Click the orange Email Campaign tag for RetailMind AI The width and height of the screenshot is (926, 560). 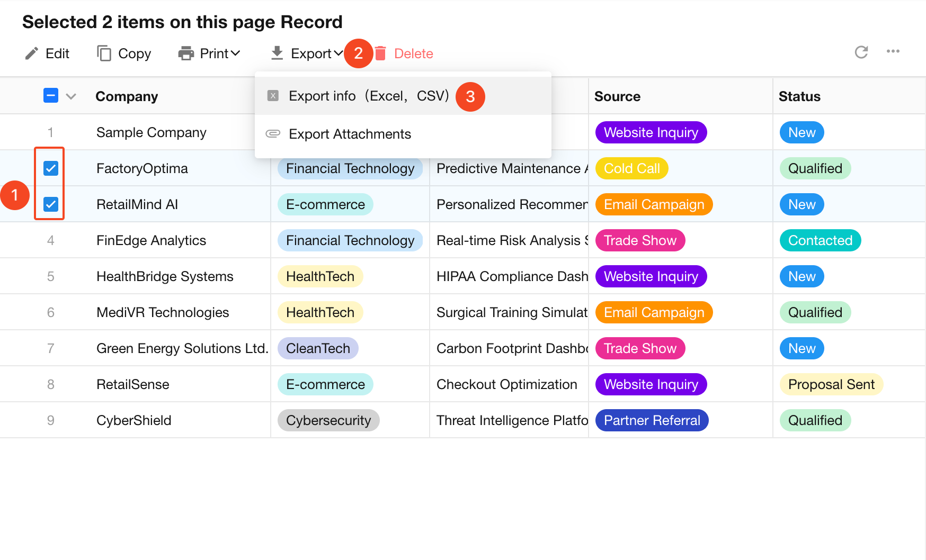pyautogui.click(x=654, y=204)
